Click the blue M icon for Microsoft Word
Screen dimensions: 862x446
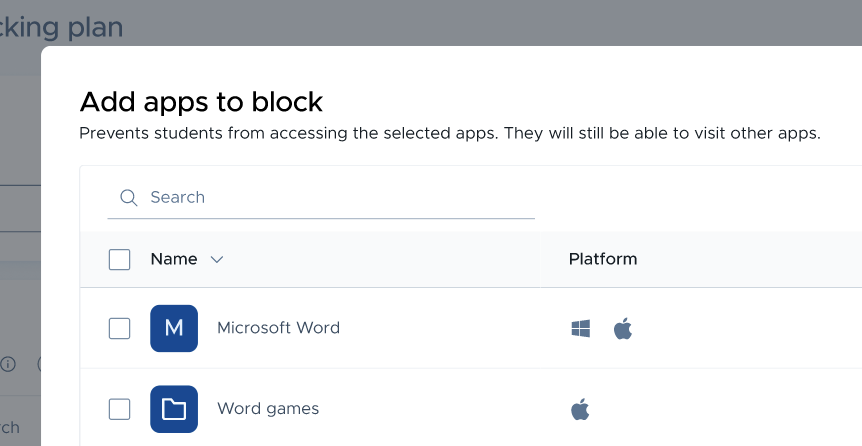(174, 328)
